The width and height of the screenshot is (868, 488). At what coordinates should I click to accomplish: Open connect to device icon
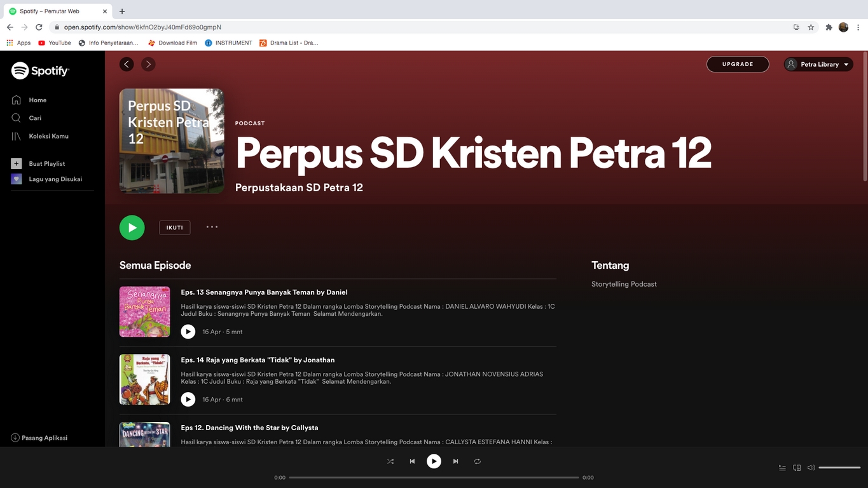coord(797,468)
